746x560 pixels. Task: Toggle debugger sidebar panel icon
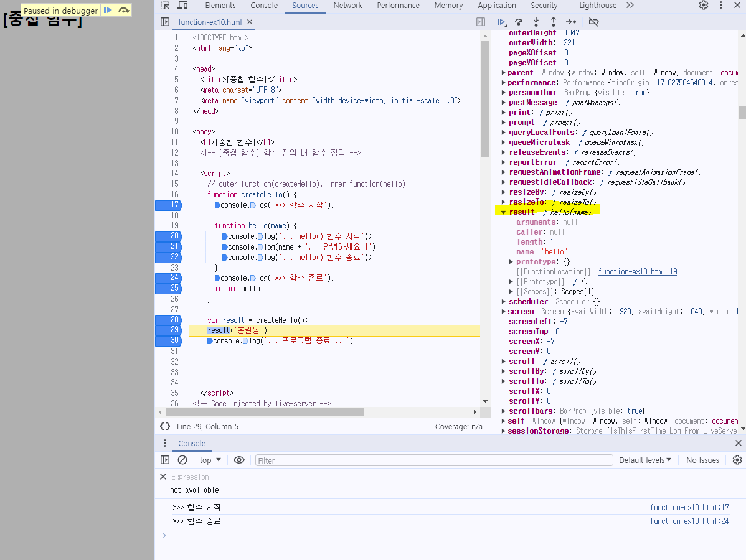(481, 22)
